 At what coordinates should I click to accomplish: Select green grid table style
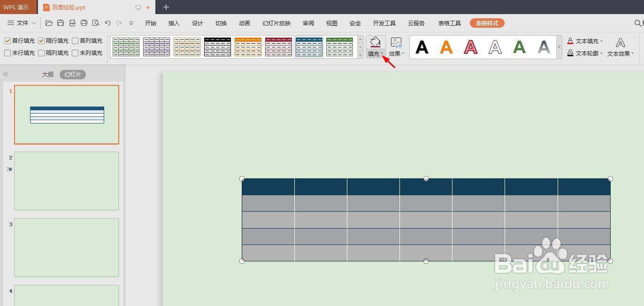(126, 47)
